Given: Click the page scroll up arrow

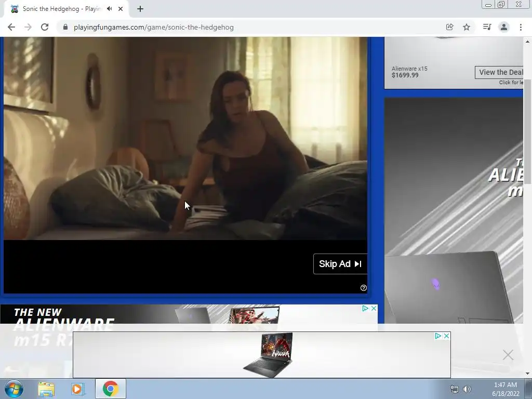Looking at the screenshot, I should pos(527,42).
